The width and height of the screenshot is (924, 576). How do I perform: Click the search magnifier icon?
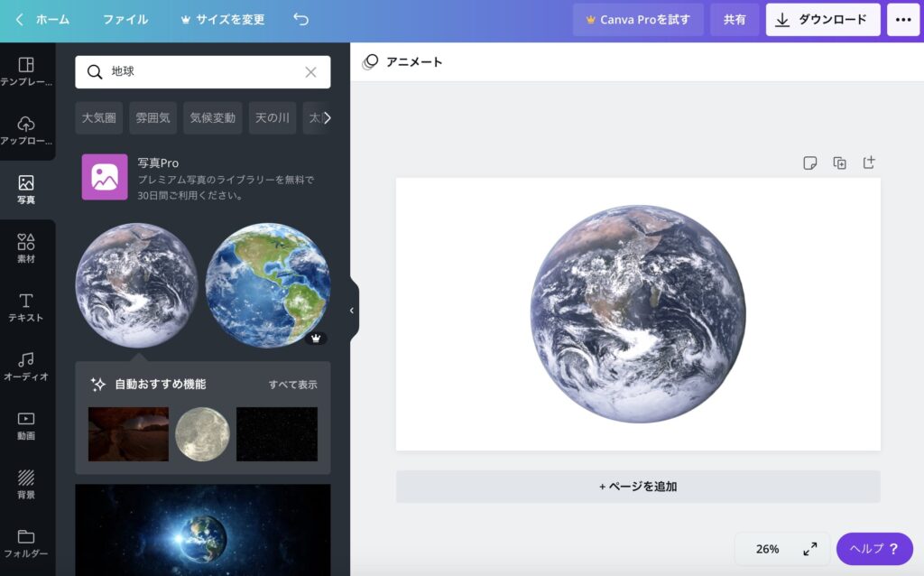pos(94,72)
